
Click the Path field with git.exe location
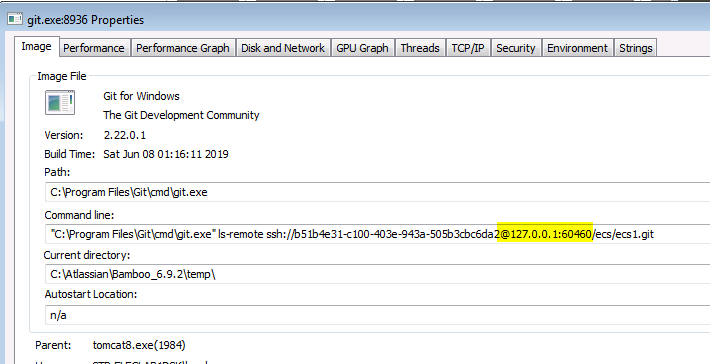pyautogui.click(x=378, y=192)
